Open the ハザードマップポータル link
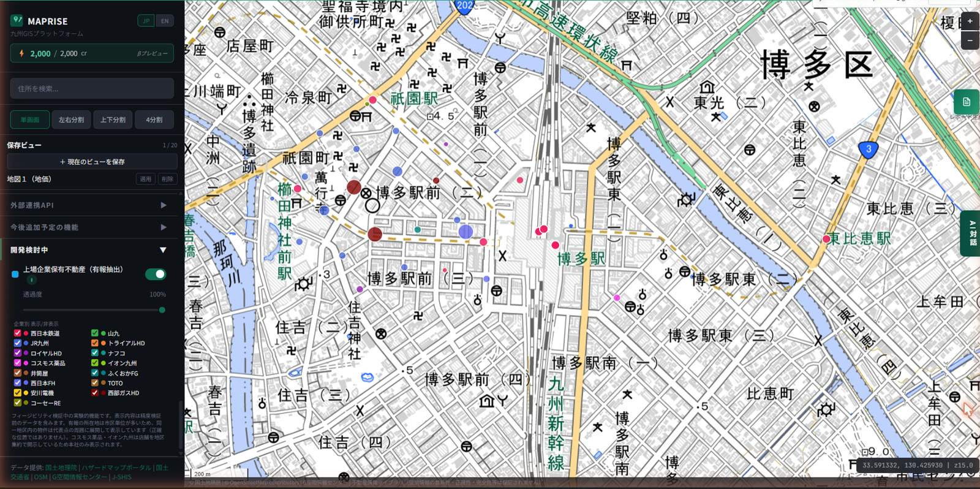Viewport: 980px width, 489px height. coord(116,468)
